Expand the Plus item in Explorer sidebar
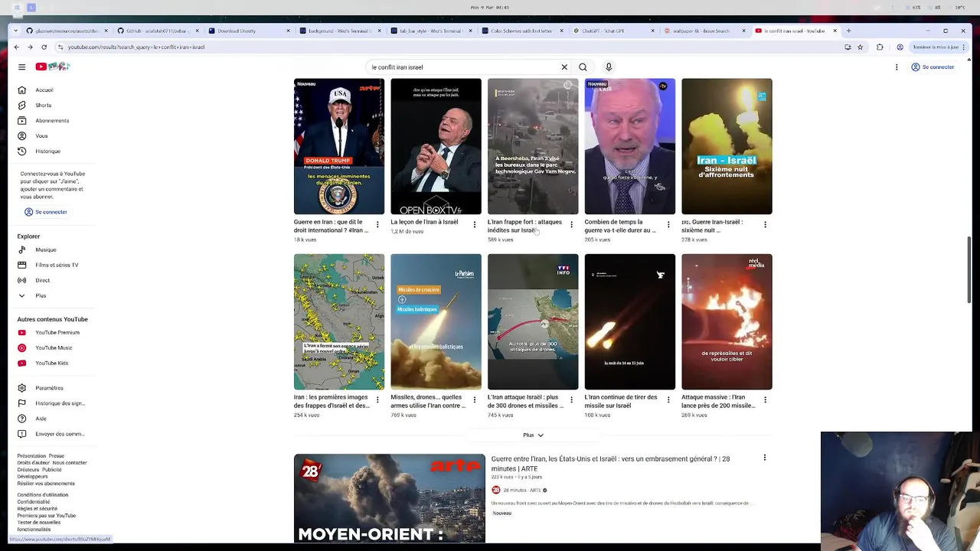Image resolution: width=980 pixels, height=551 pixels. point(40,295)
